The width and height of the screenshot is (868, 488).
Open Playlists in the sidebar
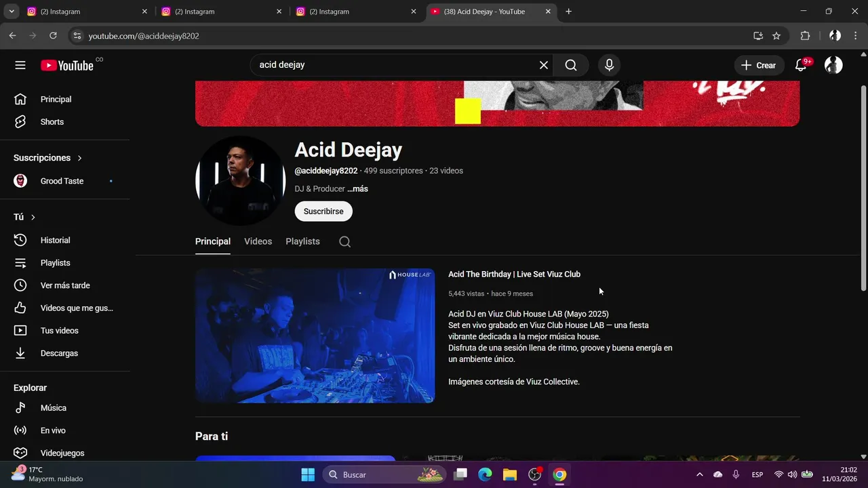pos(65,263)
